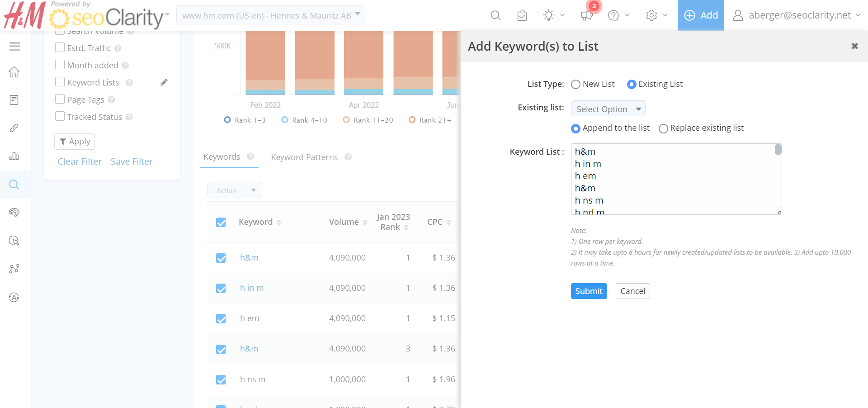The width and height of the screenshot is (868, 408).
Task: Open the hamburger menu in sidebar
Action: point(14,46)
